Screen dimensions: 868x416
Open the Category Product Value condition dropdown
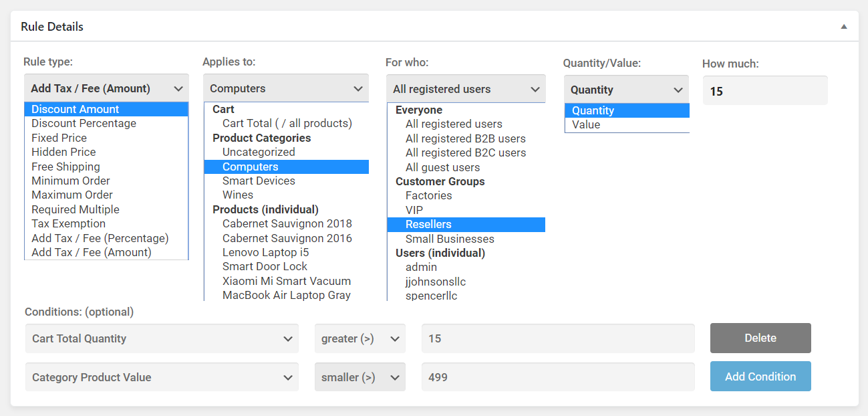162,377
